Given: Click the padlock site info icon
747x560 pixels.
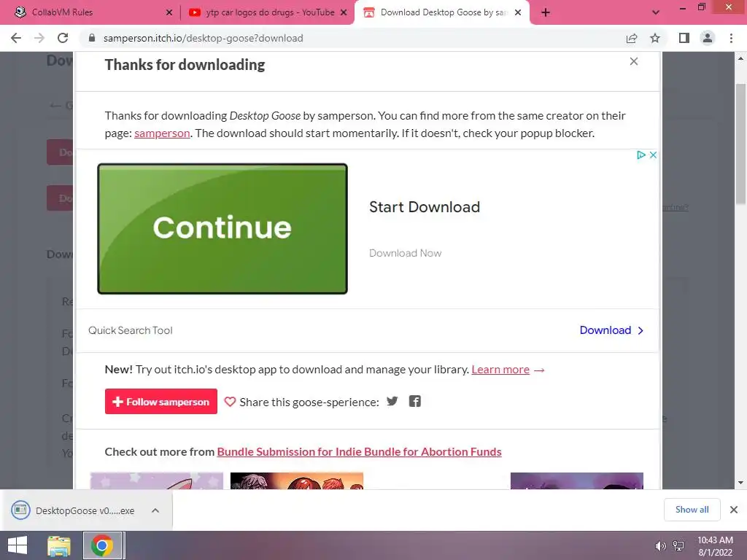Looking at the screenshot, I should click(93, 38).
